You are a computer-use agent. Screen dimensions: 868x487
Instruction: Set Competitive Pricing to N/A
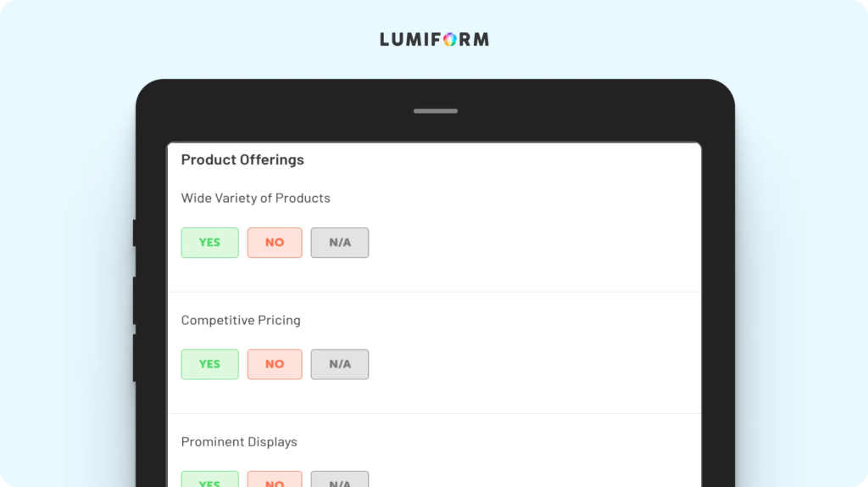pos(339,364)
